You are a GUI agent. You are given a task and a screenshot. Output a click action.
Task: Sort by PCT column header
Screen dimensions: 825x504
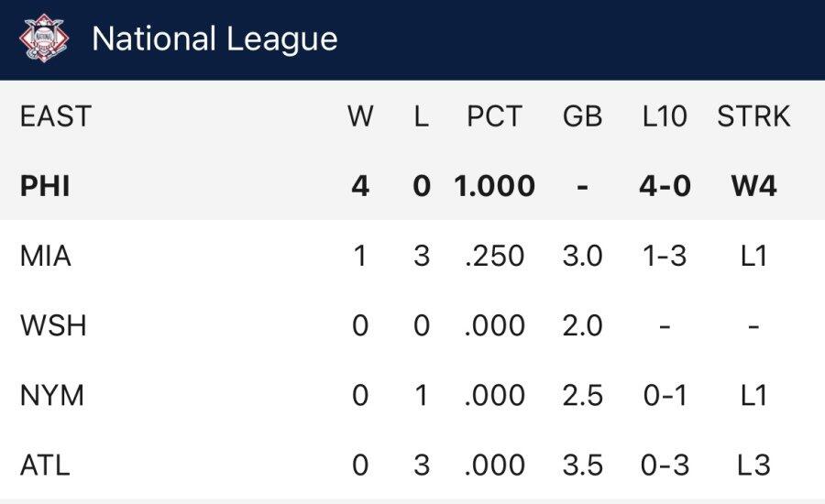494,117
